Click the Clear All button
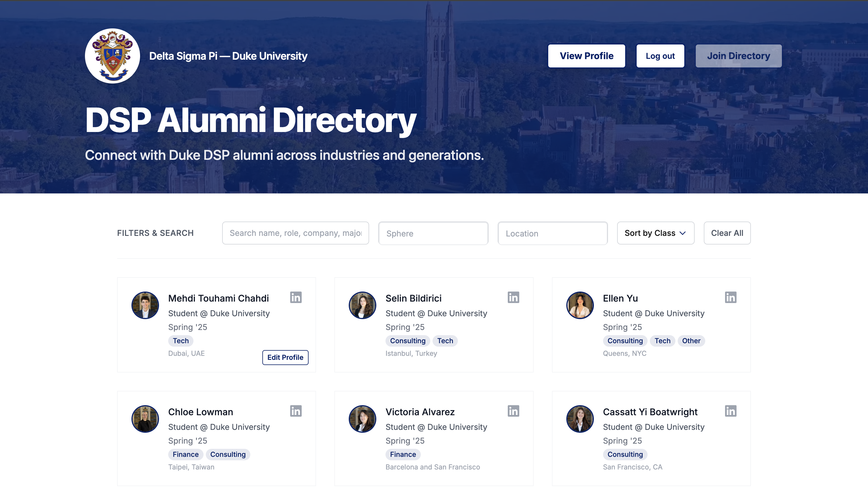 pos(727,233)
